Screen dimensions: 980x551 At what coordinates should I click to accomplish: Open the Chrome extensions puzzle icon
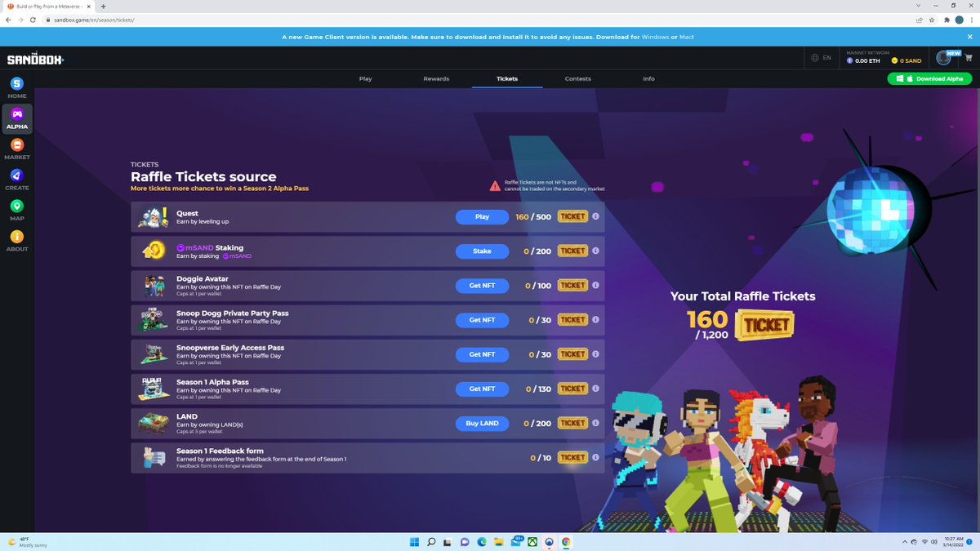946,20
